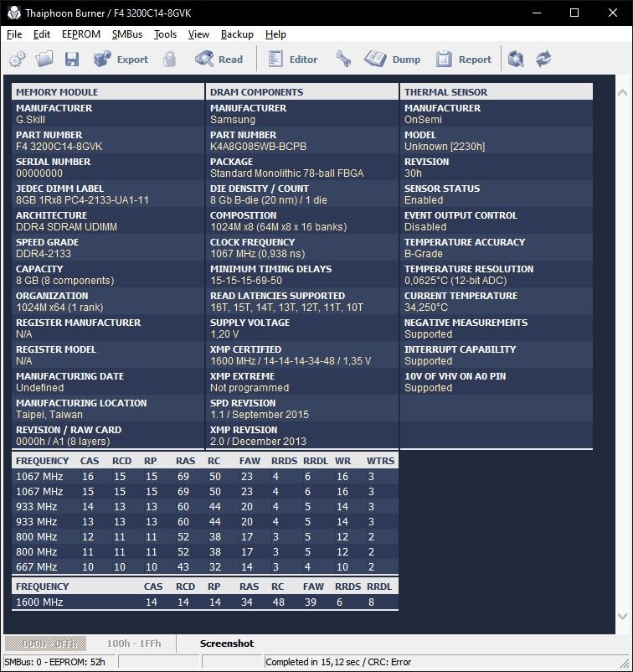Click the B-Grade temperature accuracy value
The image size is (633, 672).
click(423, 254)
